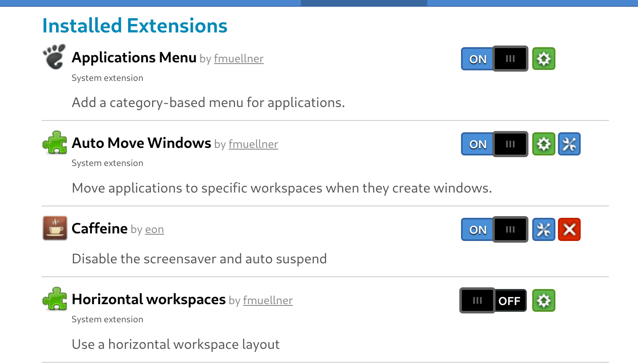
Task: Follow fmuellner link beside Horizontal workspaces
Action: tap(268, 301)
